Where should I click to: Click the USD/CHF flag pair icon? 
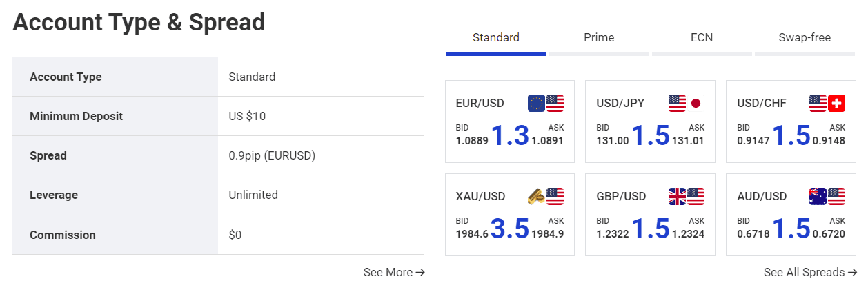coord(827,104)
